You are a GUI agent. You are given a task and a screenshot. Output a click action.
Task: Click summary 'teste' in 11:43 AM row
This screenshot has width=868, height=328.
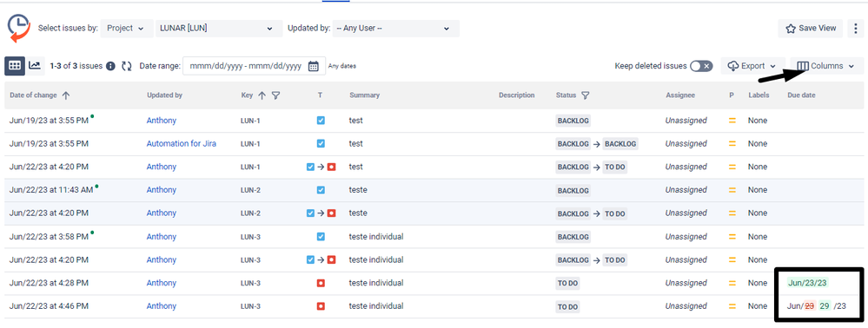click(358, 190)
